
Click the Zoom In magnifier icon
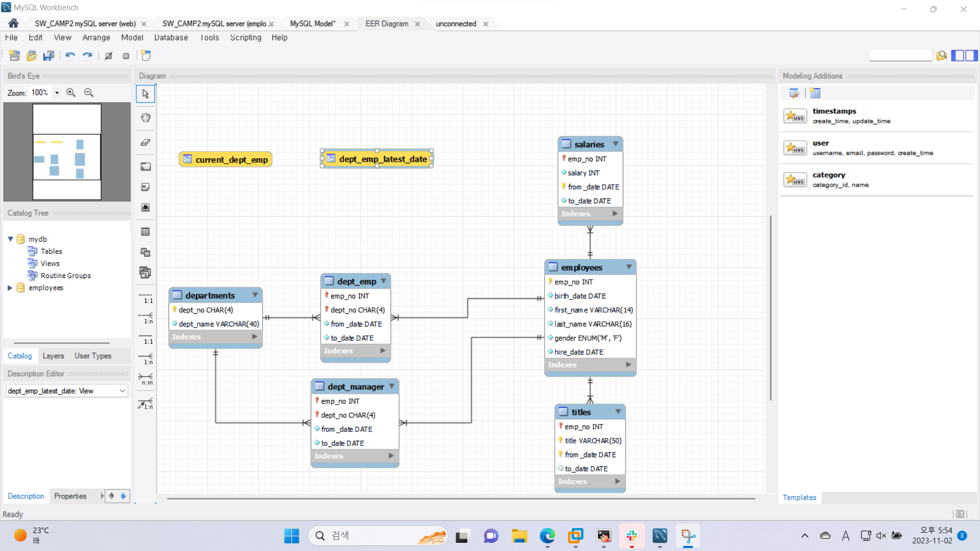coord(70,92)
